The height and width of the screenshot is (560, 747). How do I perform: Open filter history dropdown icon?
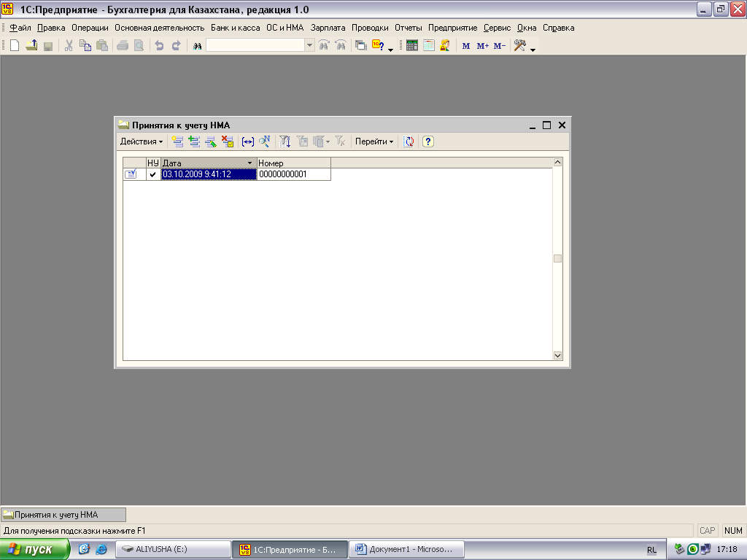click(x=322, y=141)
